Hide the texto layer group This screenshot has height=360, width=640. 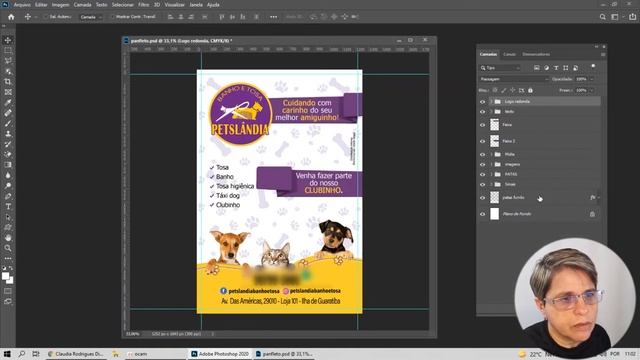click(482, 111)
